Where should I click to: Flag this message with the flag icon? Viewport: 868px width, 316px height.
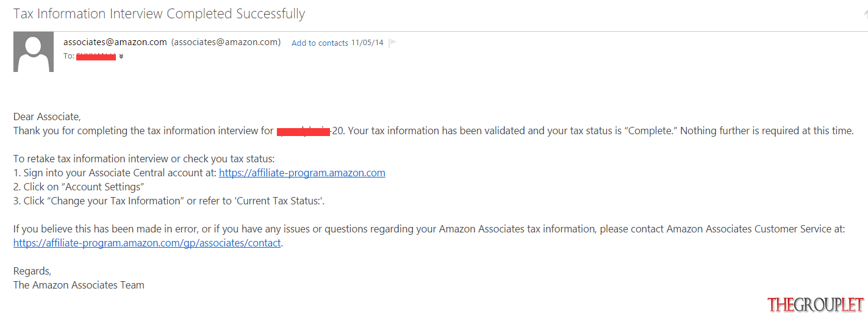point(393,43)
